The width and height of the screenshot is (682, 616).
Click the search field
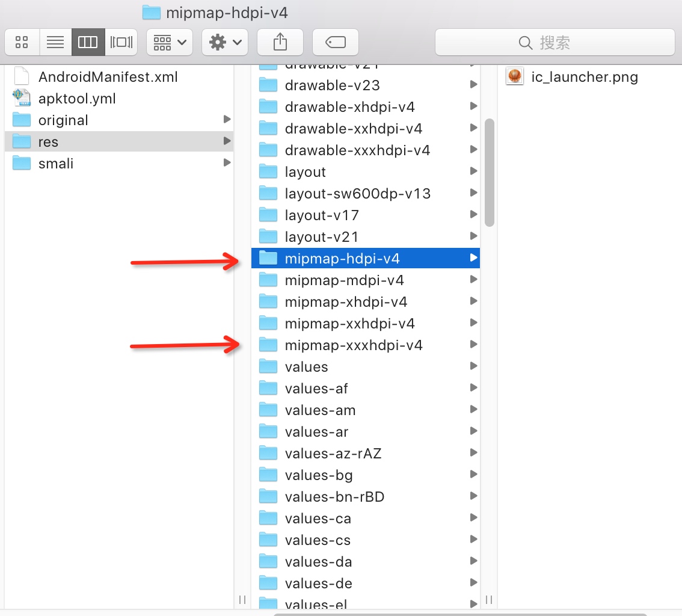(x=555, y=42)
